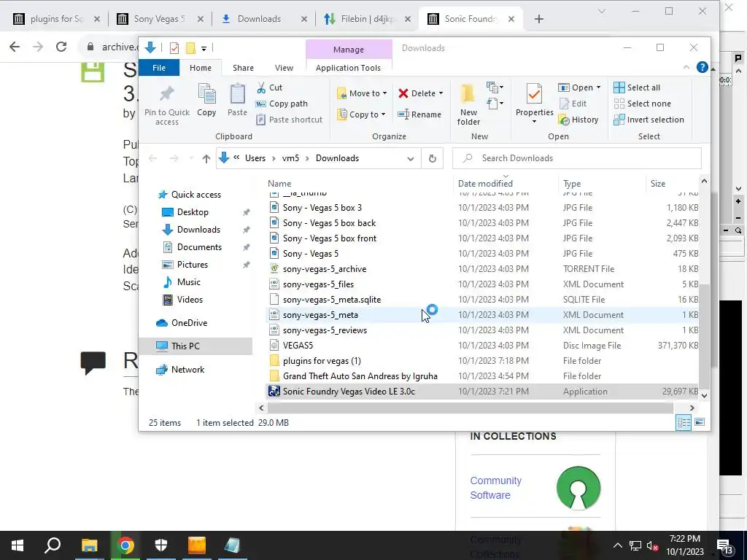
Task: Sort files by Date modified column
Action: (485, 184)
